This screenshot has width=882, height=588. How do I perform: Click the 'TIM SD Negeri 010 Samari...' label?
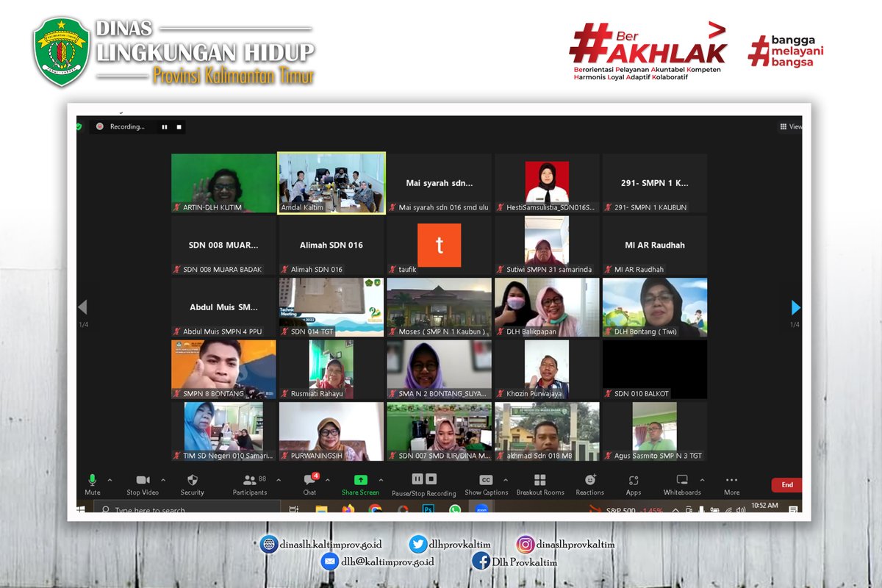point(227,456)
